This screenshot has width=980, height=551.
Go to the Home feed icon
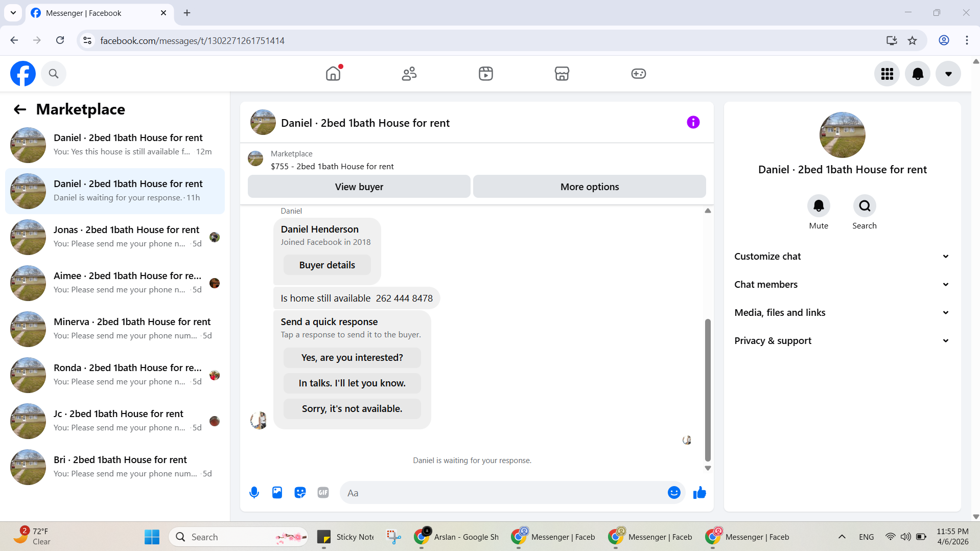click(333, 74)
